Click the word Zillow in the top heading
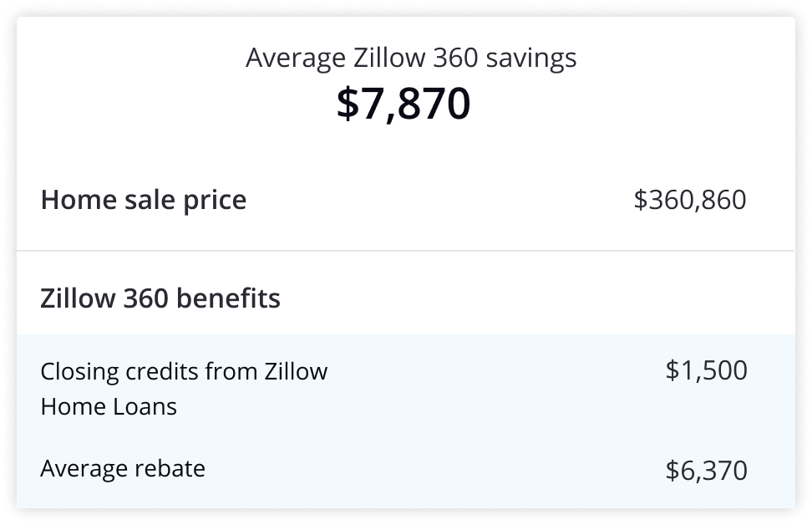This screenshot has width=812, height=525. (389, 57)
